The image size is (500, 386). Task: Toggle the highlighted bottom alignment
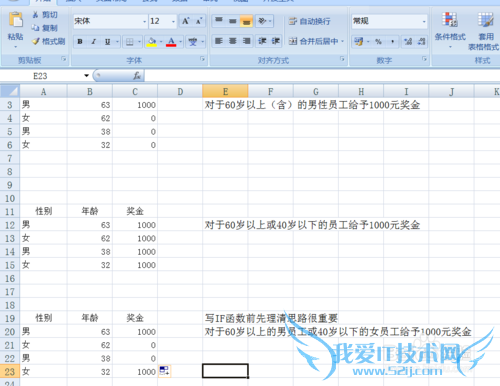pos(246,21)
